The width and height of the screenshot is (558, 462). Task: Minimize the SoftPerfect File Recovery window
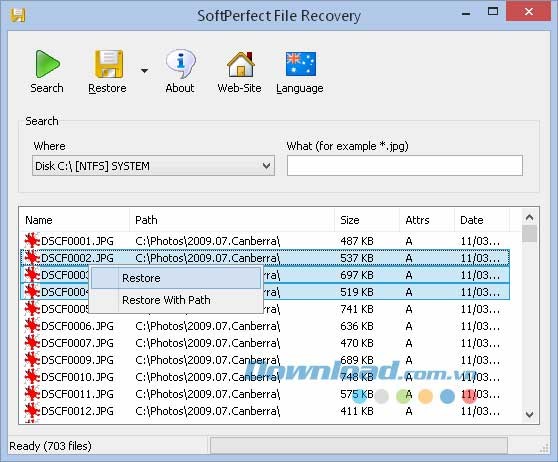pos(466,14)
